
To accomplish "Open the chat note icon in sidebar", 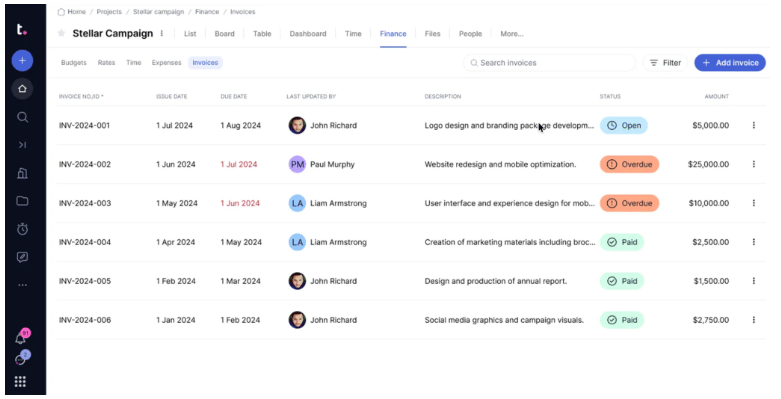I will tap(22, 257).
